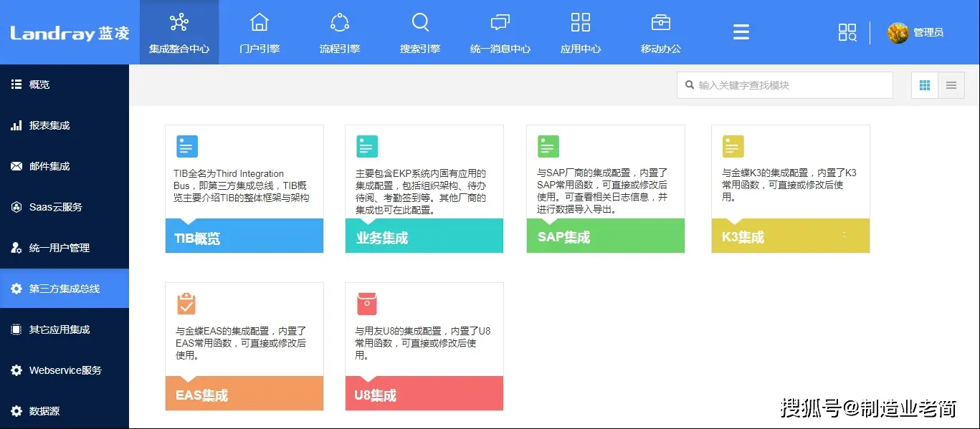Click the 主要包含EKP系统内固有应用 description
This screenshot has width=980, height=429.
coord(422,192)
